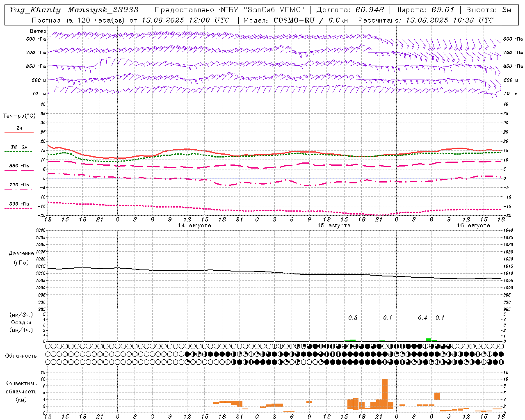Image resolution: width=525 pixels, height=420 pixels.
Task: Click the (гПа) unit under Давление
Action: click(x=21, y=262)
